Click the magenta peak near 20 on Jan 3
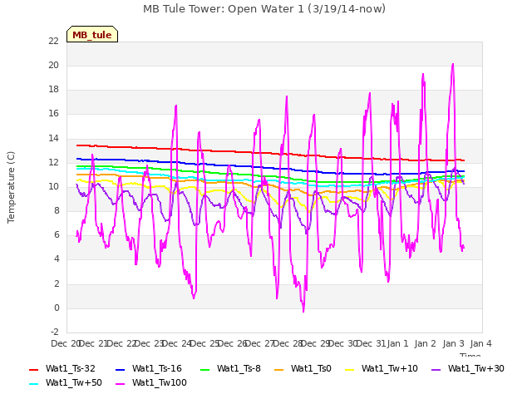Image resolution: width=532 pixels, height=399 pixels. click(452, 65)
